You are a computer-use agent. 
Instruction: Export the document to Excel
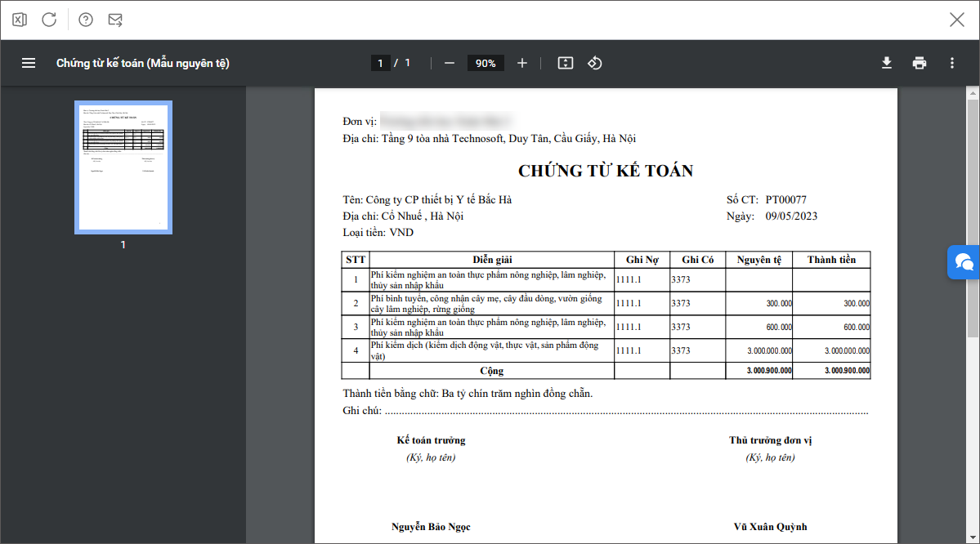click(x=20, y=20)
